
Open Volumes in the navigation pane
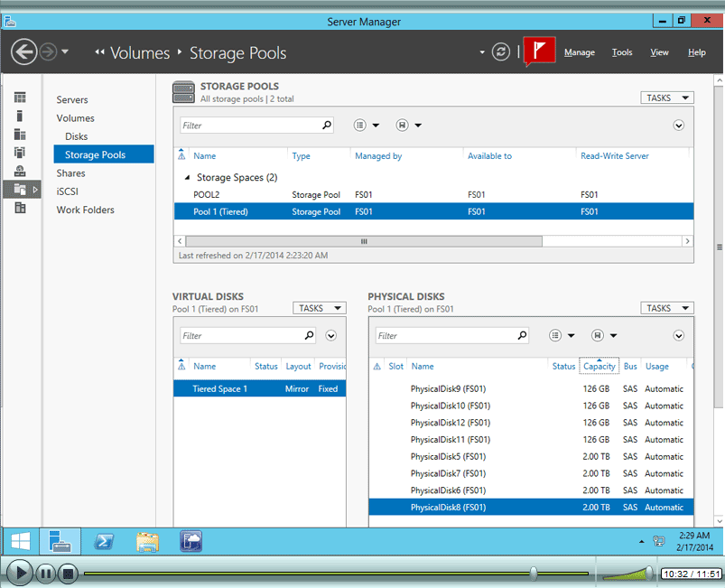pos(75,118)
